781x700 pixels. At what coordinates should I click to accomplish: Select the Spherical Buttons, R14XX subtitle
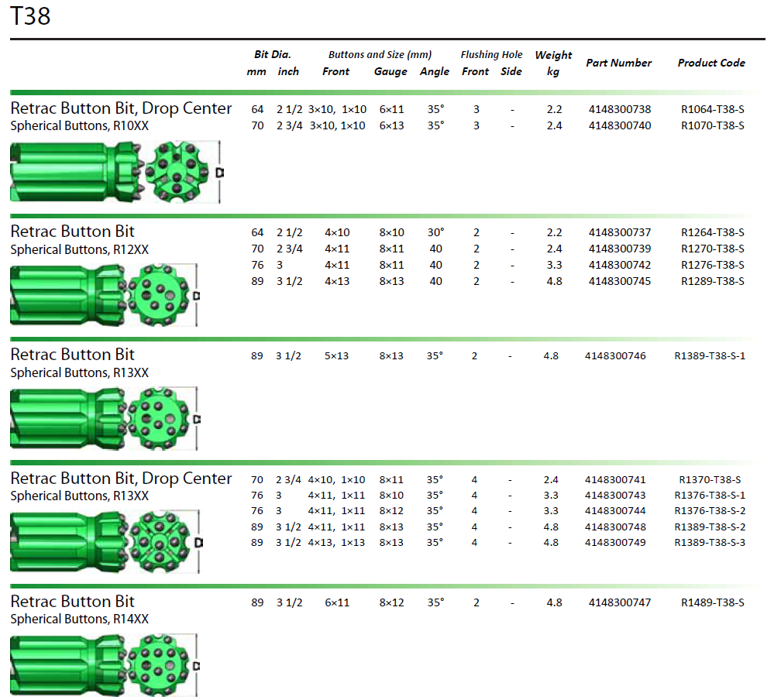tap(79, 619)
